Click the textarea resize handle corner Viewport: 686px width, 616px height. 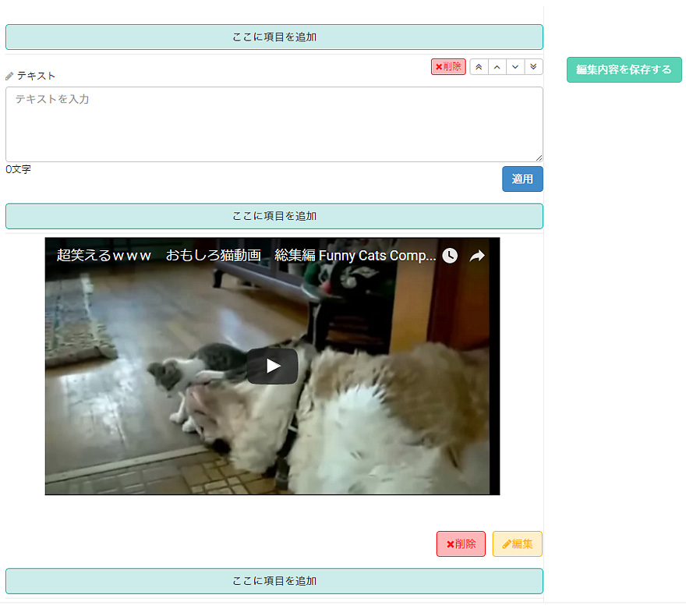pos(539,158)
